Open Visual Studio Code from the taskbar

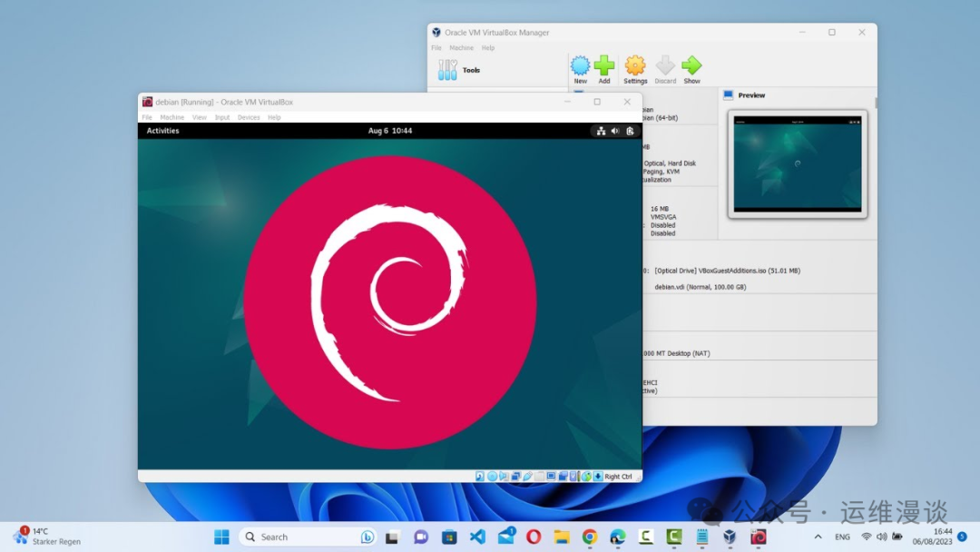coord(477,537)
